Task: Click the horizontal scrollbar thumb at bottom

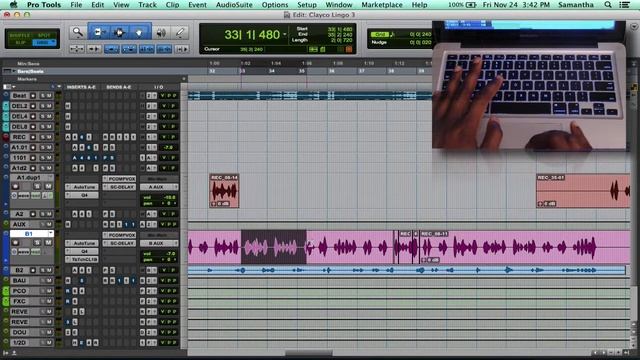Action: click(309, 353)
